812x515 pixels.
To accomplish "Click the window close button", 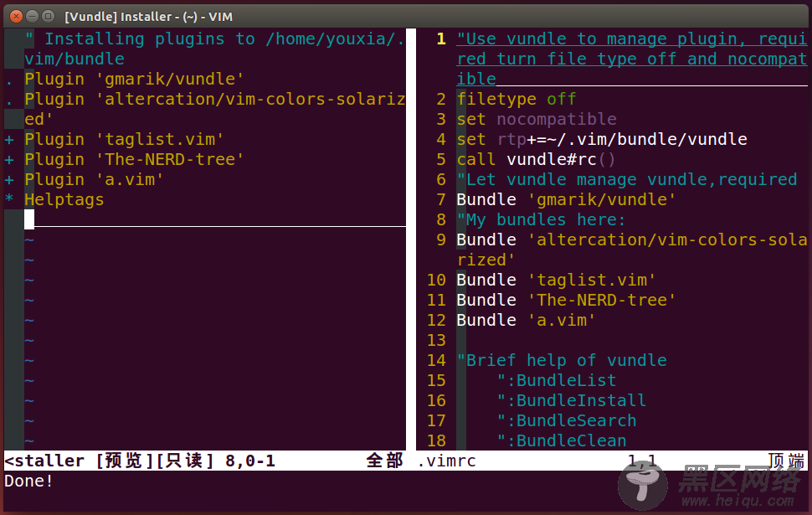I will 17,17.
